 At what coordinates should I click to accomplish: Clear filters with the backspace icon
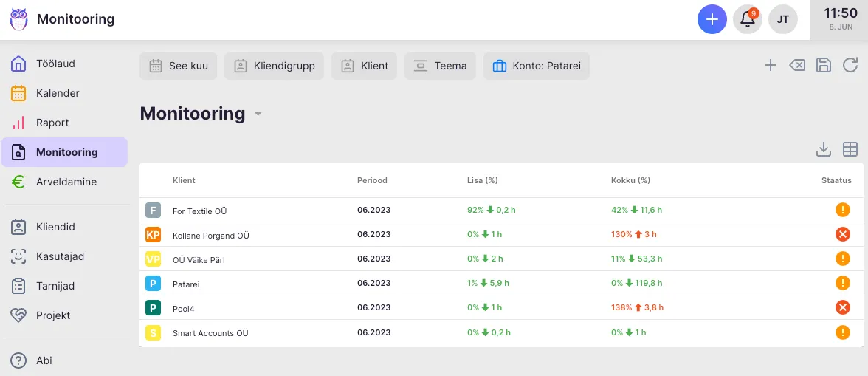pos(797,66)
